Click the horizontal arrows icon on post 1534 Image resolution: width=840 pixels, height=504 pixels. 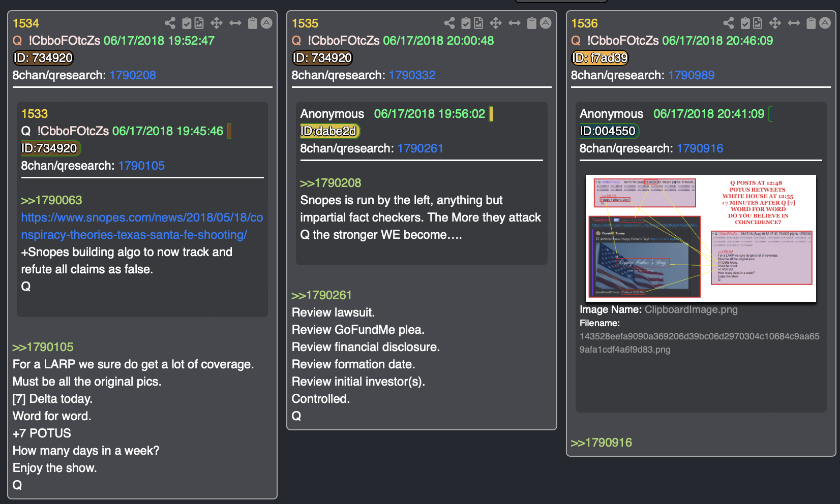coord(235,23)
